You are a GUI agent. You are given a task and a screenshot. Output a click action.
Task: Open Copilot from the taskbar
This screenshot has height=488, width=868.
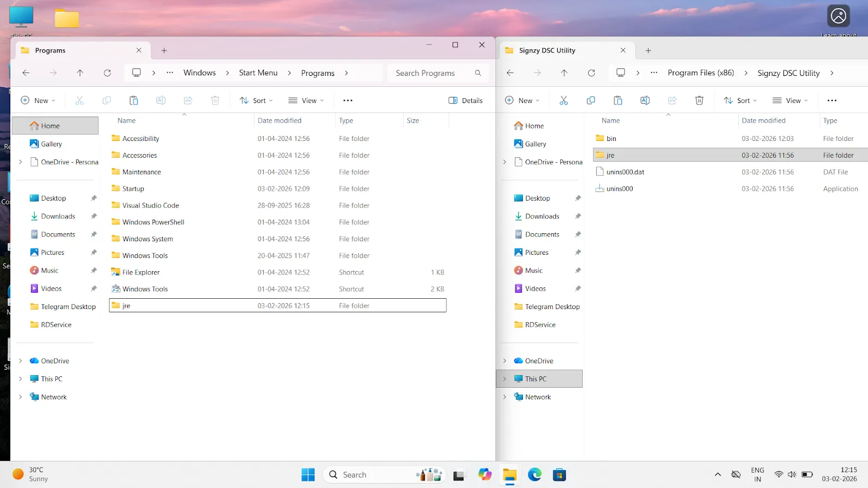[x=484, y=475]
